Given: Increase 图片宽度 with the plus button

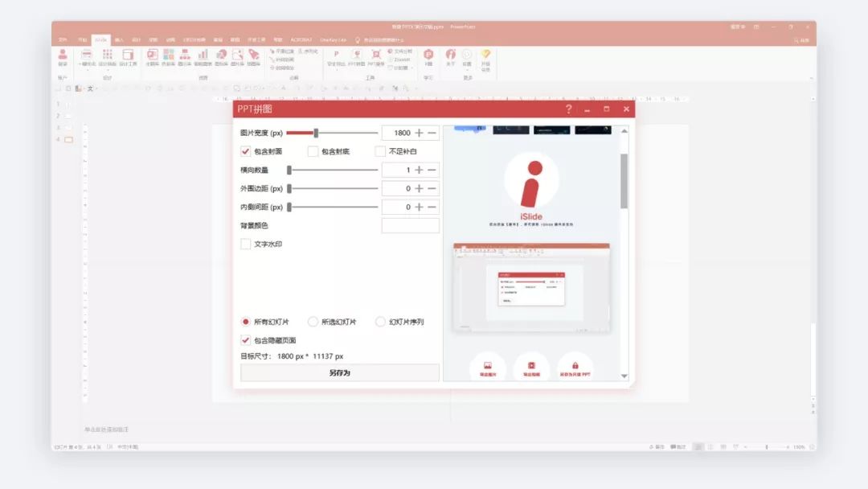Looking at the screenshot, I should [x=419, y=133].
